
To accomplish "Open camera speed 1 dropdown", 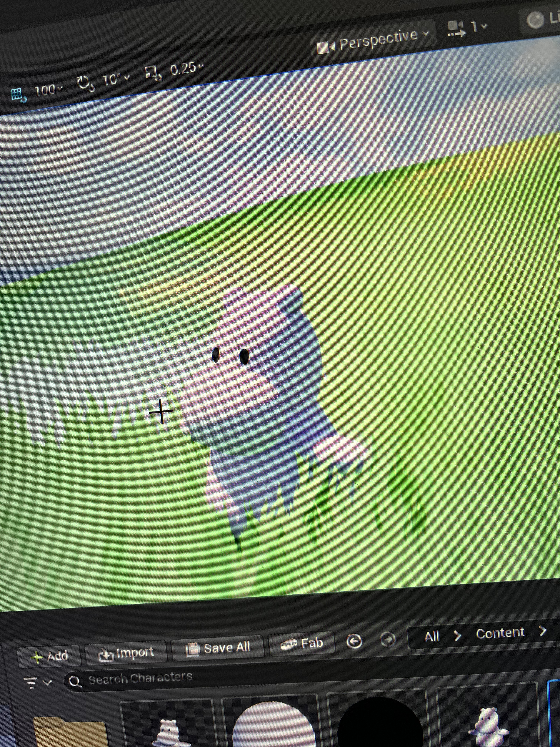I will pyautogui.click(x=468, y=28).
